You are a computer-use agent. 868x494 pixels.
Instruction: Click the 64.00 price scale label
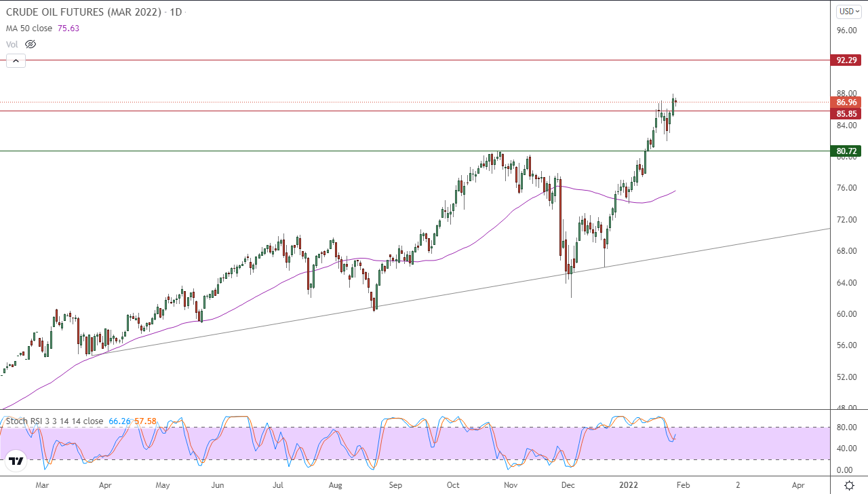click(x=847, y=282)
